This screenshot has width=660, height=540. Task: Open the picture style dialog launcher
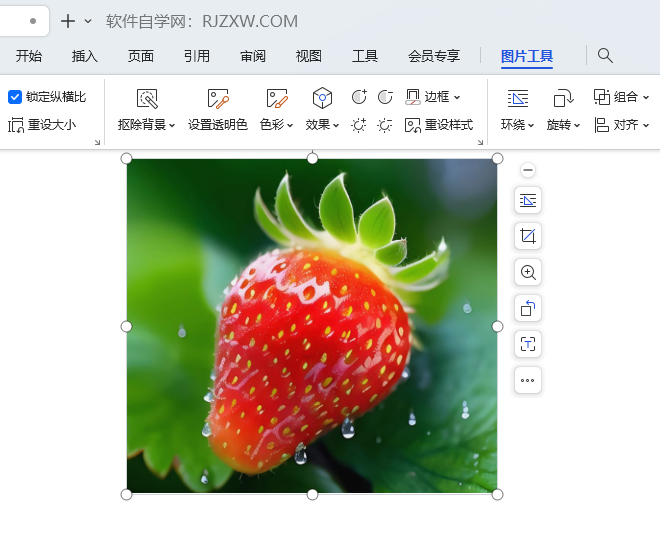pyautogui.click(x=480, y=142)
